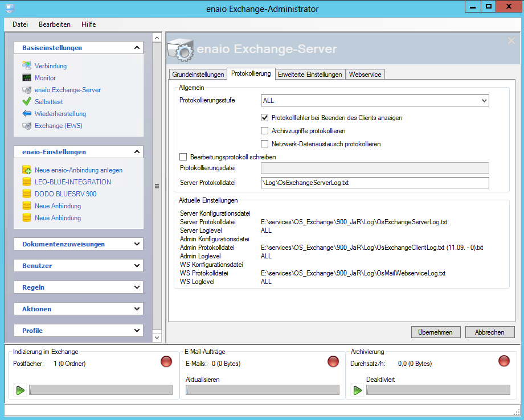Viewport: 524px width, 420px height.
Task: Open the Monitor icon in sidebar
Action: 26,78
